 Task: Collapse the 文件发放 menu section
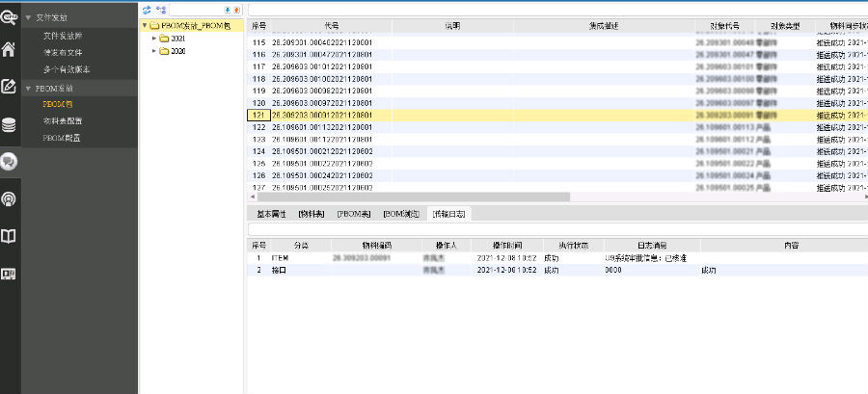coord(27,17)
